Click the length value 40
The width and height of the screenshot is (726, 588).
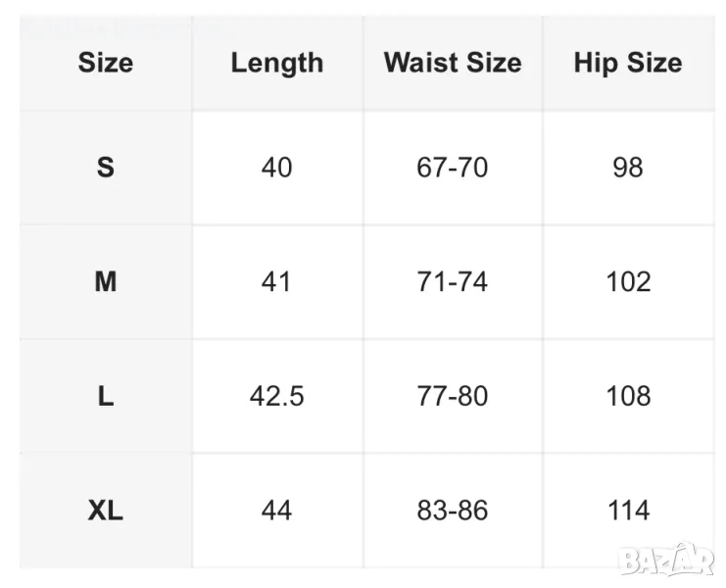277,168
